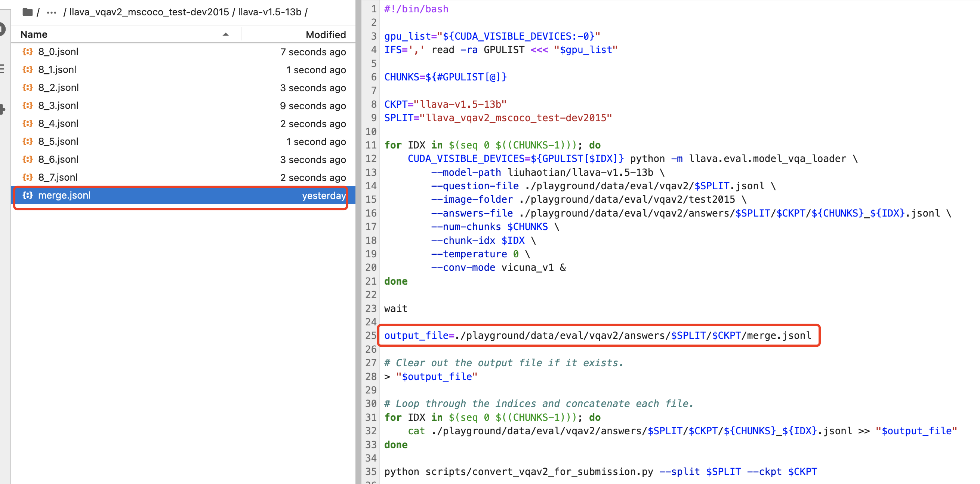Open the llava-v1.5-13b breadcrumb folder
The width and height of the screenshot is (980, 484).
point(269,12)
